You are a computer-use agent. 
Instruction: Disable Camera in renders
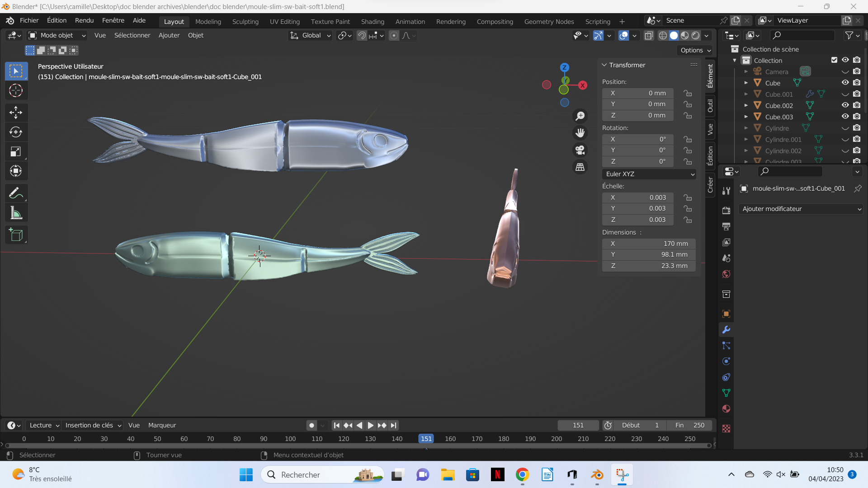click(857, 71)
